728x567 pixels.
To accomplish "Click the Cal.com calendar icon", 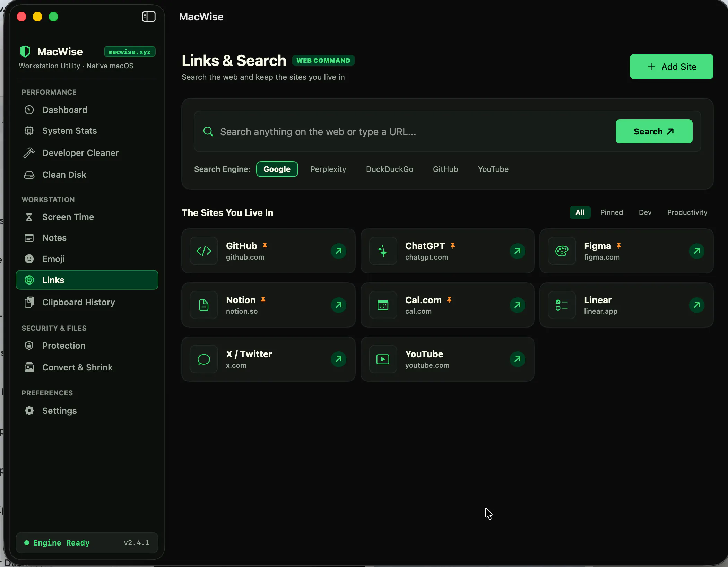I will coord(383,305).
